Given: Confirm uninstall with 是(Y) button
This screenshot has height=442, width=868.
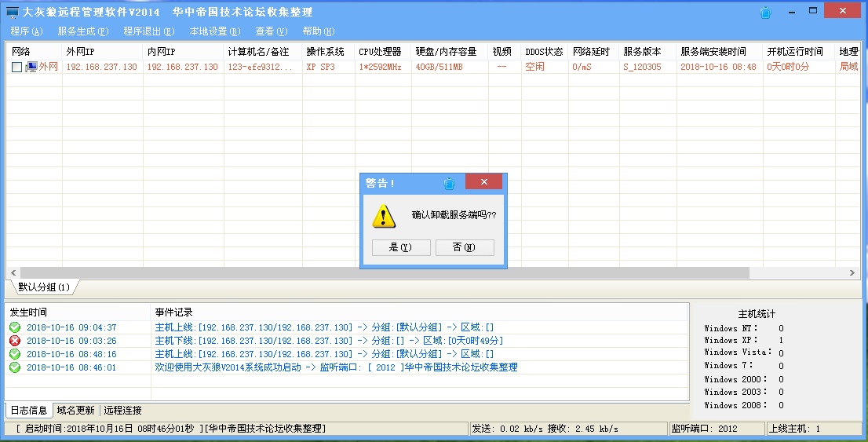Looking at the screenshot, I should pyautogui.click(x=401, y=247).
